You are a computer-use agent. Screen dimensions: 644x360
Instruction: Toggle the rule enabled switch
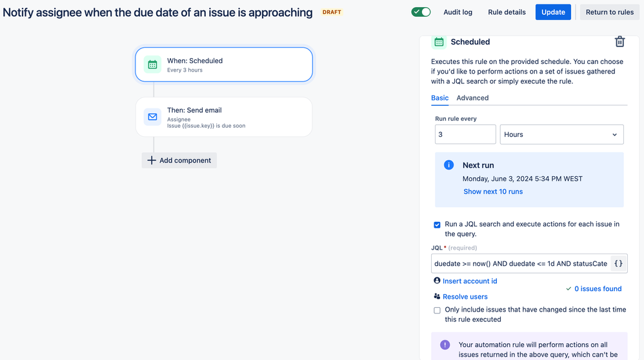point(421,12)
